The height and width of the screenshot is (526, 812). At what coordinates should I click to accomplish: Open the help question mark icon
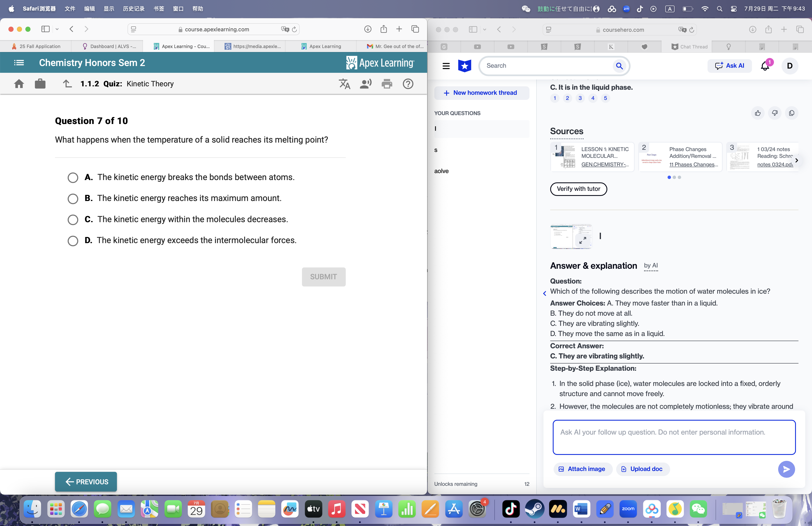pyautogui.click(x=408, y=84)
